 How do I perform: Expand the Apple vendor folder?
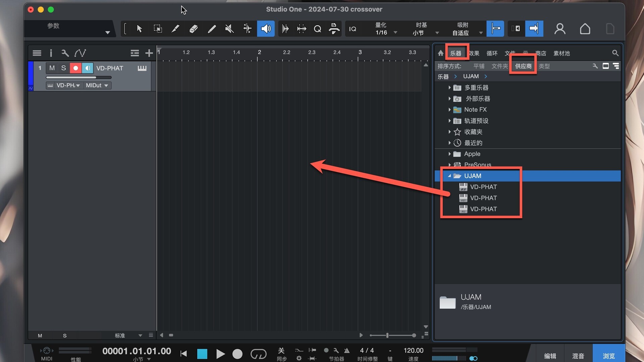[449, 154]
